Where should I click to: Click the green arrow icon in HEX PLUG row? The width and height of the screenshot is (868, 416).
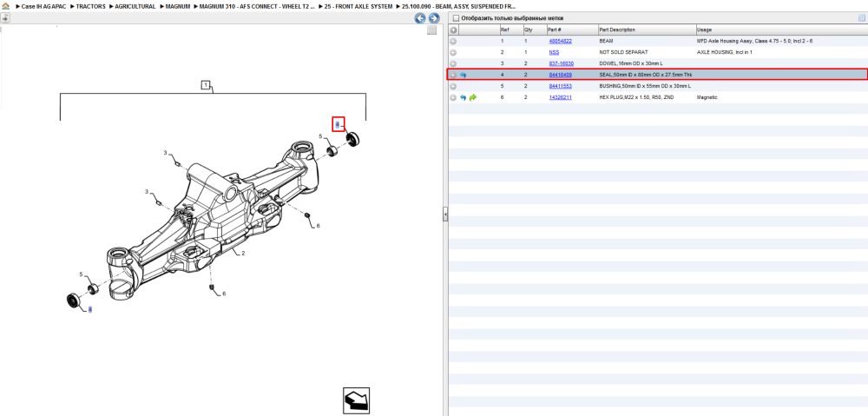pos(473,97)
